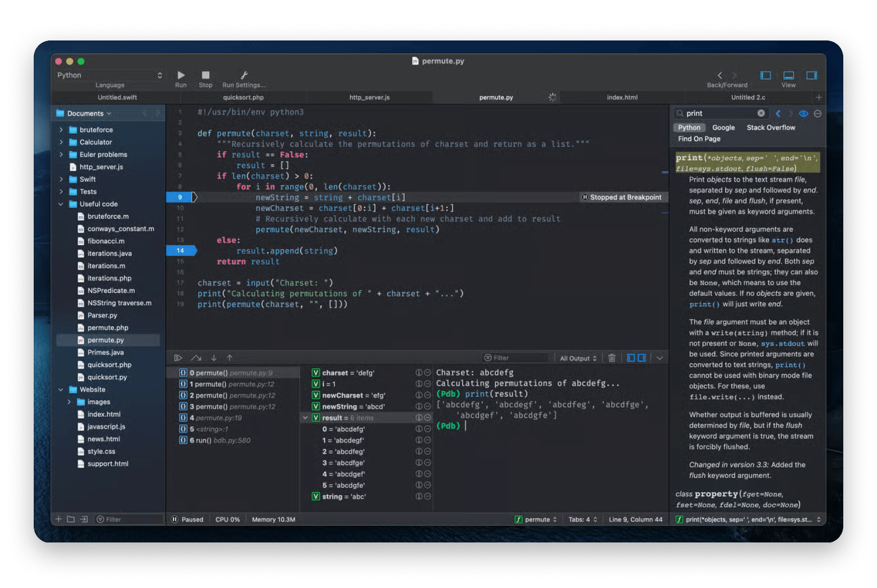877x588 pixels.
Task: Remove newCharset variable minus icon
Action: [x=427, y=395]
